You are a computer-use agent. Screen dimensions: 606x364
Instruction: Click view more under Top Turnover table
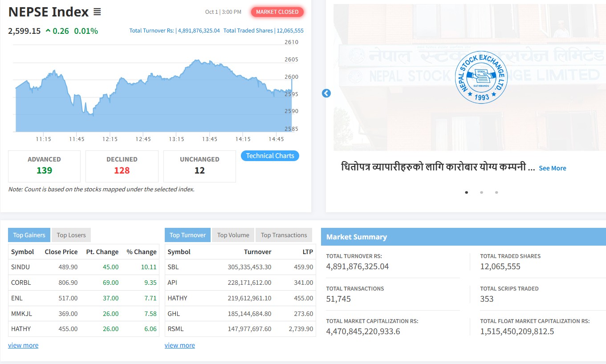pyautogui.click(x=180, y=345)
